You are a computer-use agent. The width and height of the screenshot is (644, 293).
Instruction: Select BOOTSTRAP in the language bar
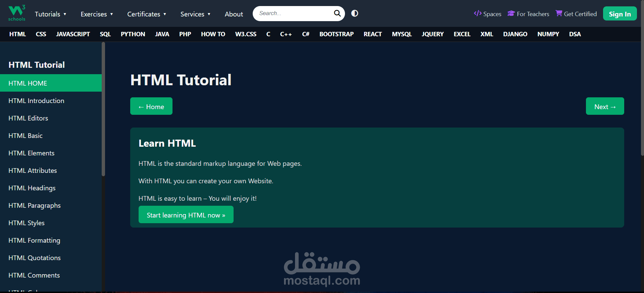[x=337, y=34]
